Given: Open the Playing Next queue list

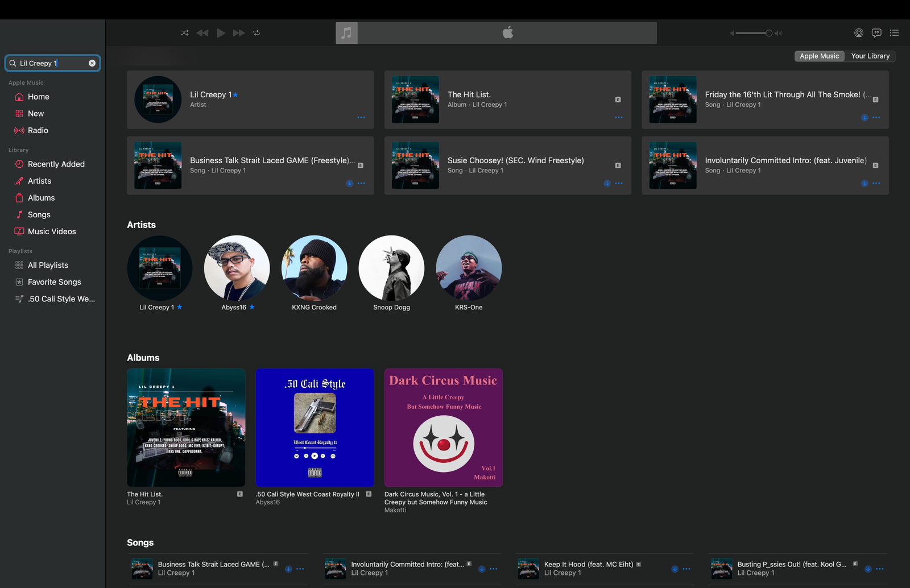Looking at the screenshot, I should pyautogui.click(x=894, y=33).
